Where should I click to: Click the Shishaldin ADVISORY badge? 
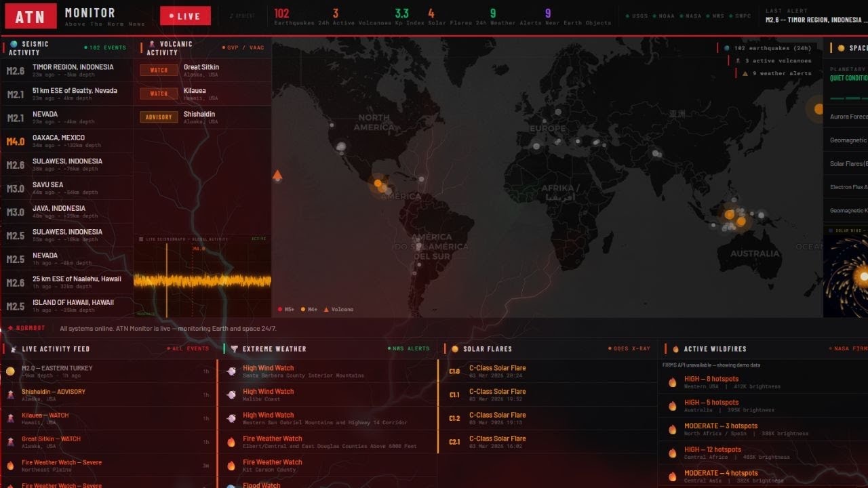click(x=159, y=117)
